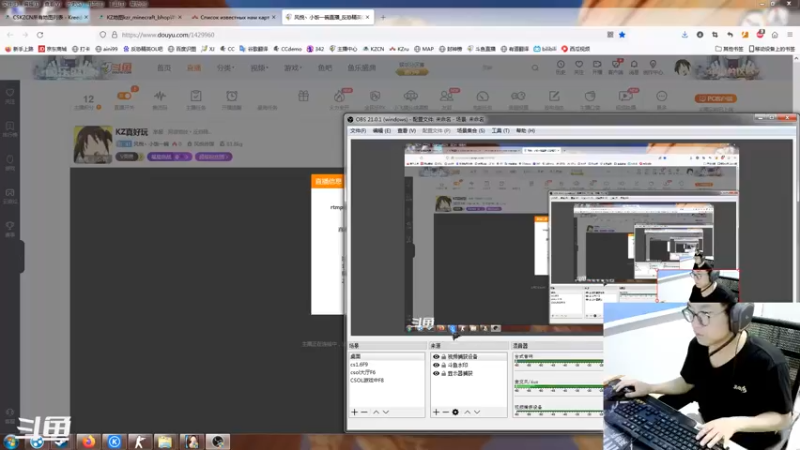The height and width of the screenshot is (450, 800).
Task: Open the browser hamburger menu
Action: click(x=790, y=35)
